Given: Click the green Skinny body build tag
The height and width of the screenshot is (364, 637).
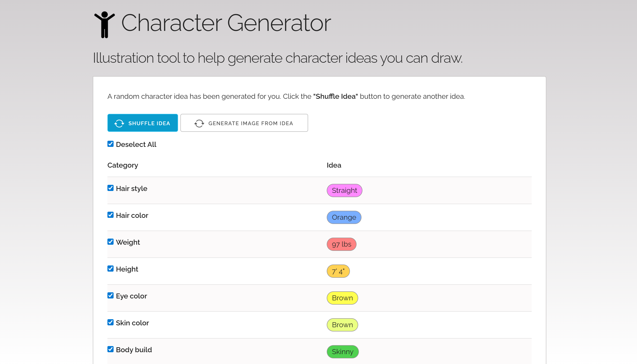Looking at the screenshot, I should tap(342, 352).
